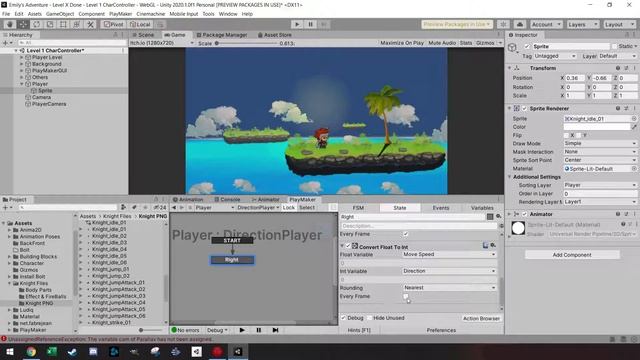Screen dimensions: 640x360
Task: Open Transform component help icon
Action: point(618,68)
